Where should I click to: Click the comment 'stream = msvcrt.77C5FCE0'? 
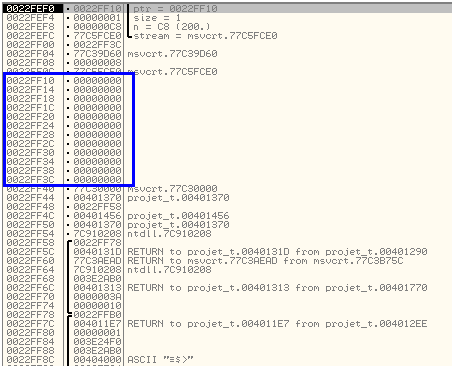point(205,35)
